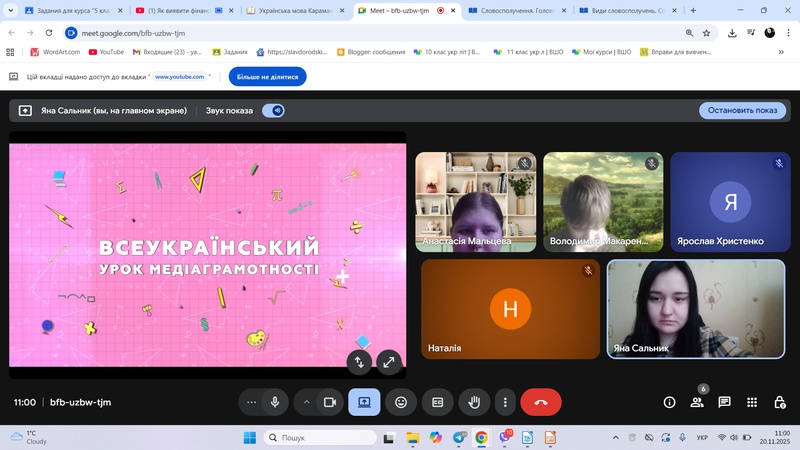The width and height of the screenshot is (800, 450).
Task: Expand video settings arrow beside camera
Action: 306,402
